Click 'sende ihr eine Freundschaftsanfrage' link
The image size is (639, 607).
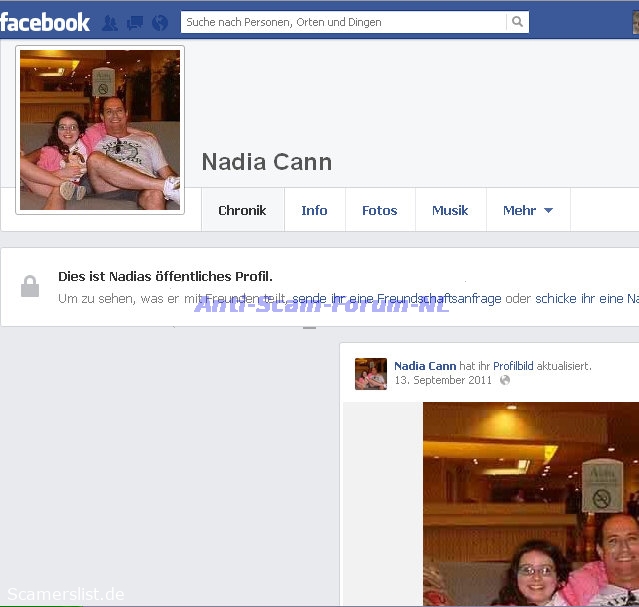[397, 299]
